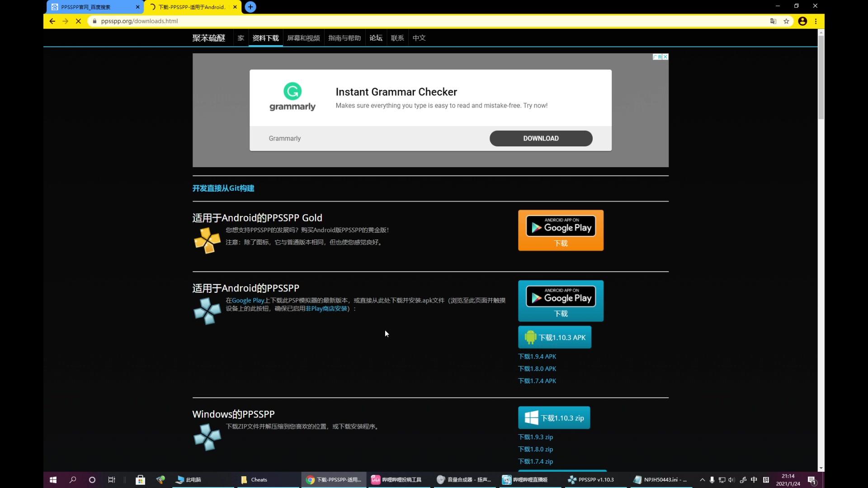Click the Windows 下载1.10.3 zip button

tap(554, 418)
